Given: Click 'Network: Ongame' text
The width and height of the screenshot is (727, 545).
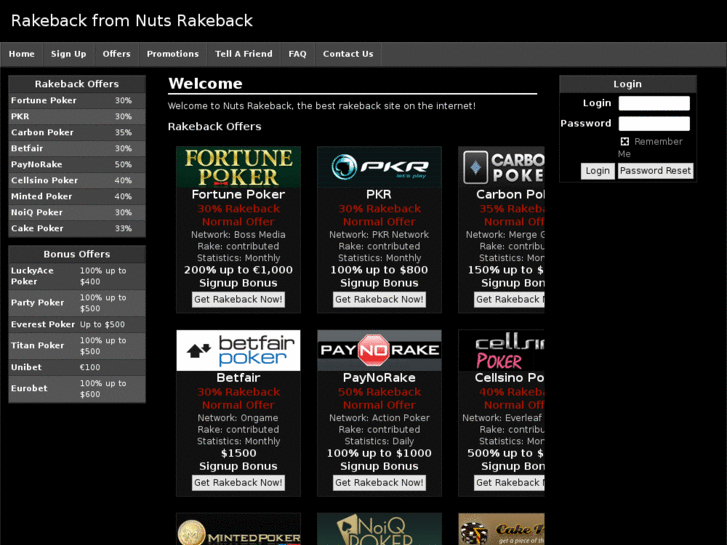Looking at the screenshot, I should point(238,418).
